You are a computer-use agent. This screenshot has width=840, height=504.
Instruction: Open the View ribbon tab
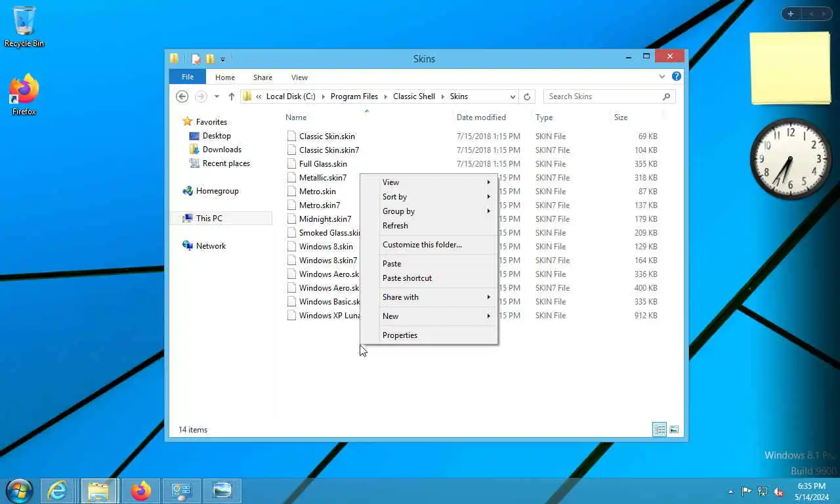point(299,77)
